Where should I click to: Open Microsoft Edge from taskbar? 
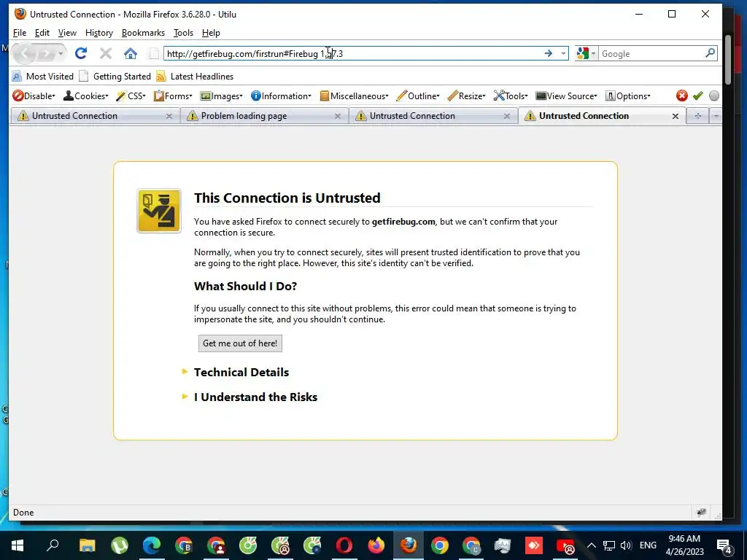click(152, 545)
